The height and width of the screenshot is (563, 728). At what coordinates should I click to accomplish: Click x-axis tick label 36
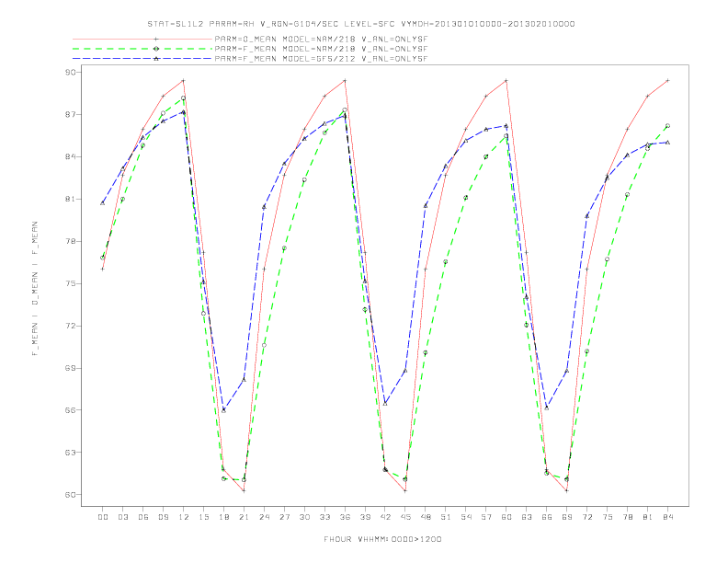345,517
